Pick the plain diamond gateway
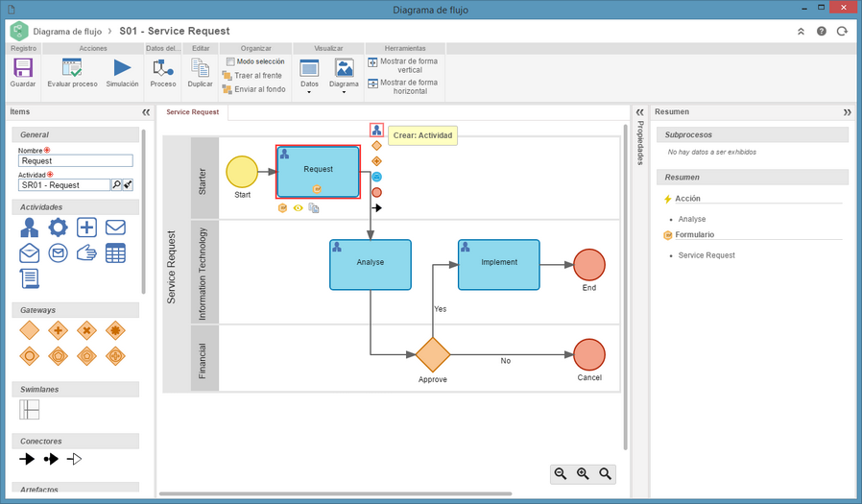The width and height of the screenshot is (862, 504). point(29,330)
